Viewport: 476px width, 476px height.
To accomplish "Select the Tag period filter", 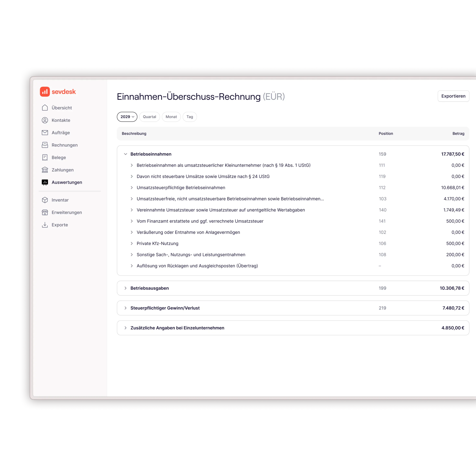I will coord(190,117).
